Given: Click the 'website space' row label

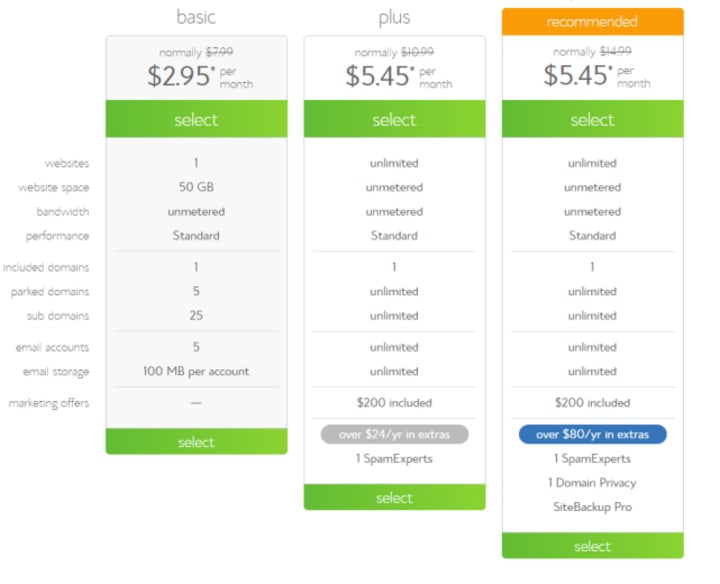Looking at the screenshot, I should point(54,188).
